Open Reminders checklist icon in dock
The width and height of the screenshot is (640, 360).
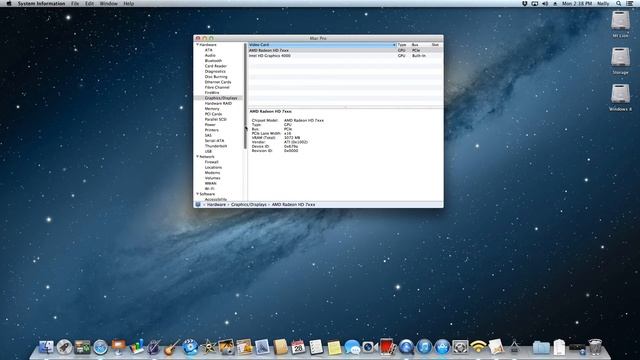(316, 347)
